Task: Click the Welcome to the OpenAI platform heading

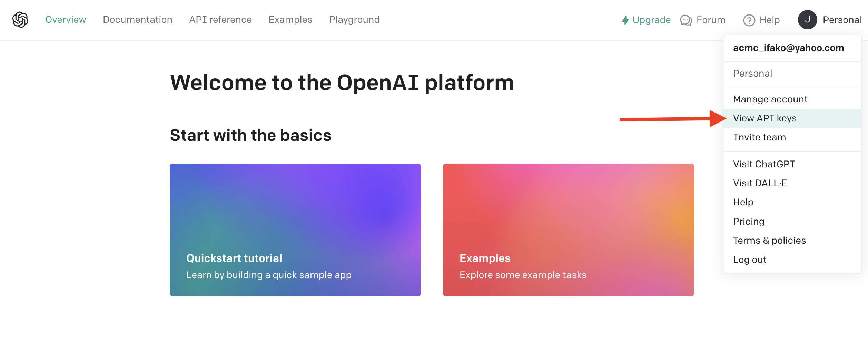Action: coord(342,83)
